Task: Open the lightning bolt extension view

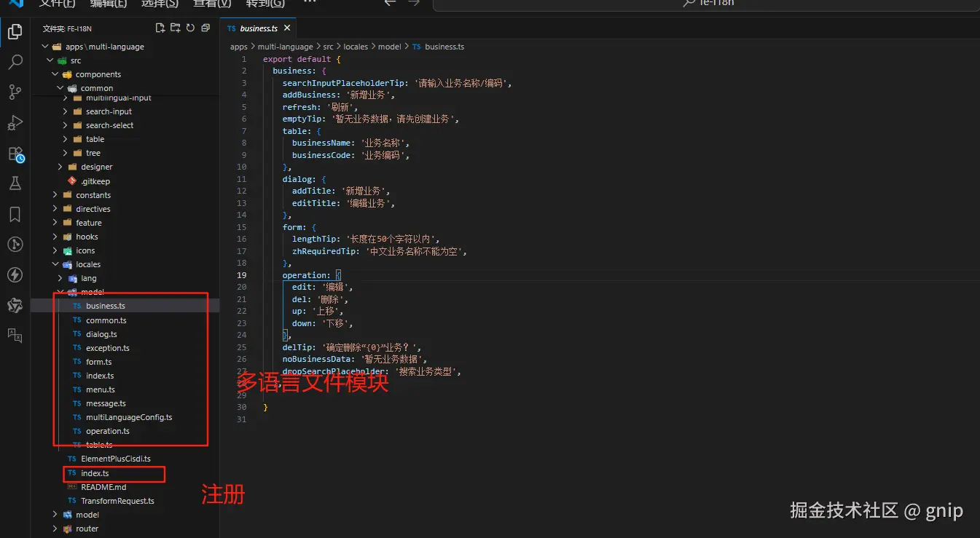Action: [x=15, y=274]
